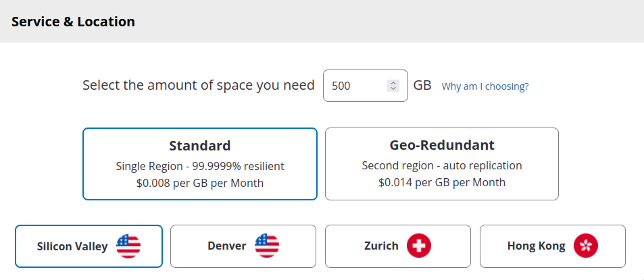Click the Swiss flag icon beside Zurich

(x=419, y=246)
